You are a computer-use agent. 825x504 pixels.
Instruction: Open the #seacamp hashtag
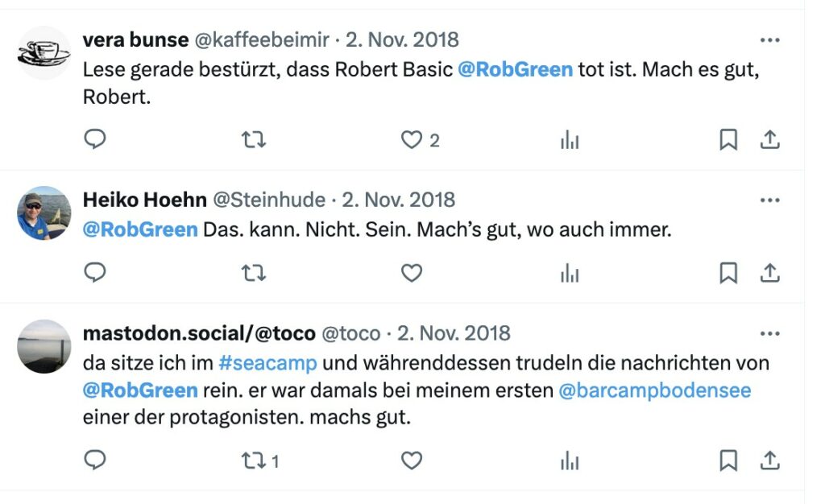tap(267, 363)
